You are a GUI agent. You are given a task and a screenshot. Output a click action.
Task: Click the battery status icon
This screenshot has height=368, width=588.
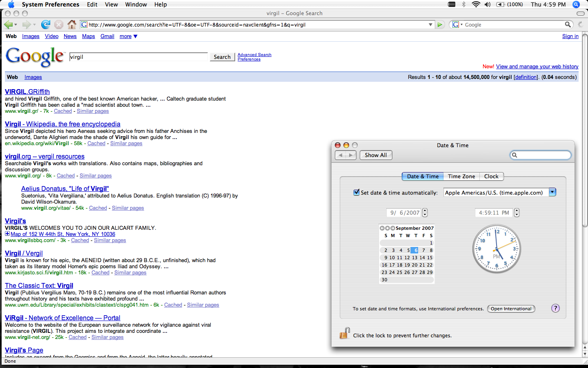coord(501,4)
